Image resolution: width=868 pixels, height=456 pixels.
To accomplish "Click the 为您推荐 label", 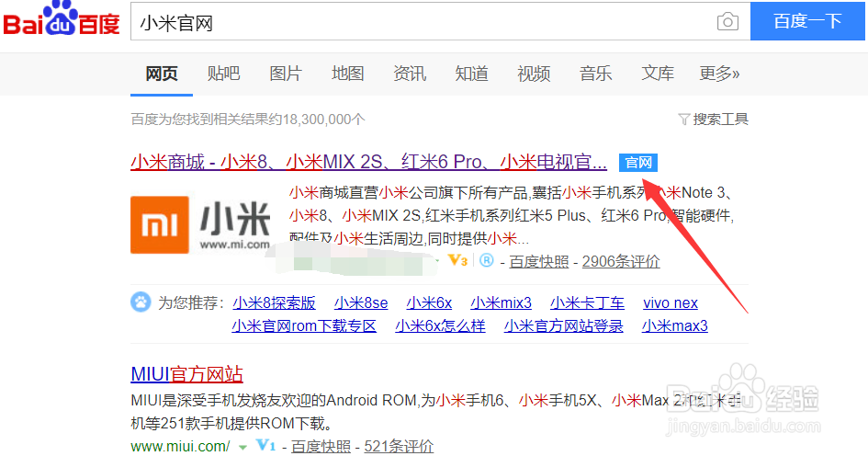I will coord(191,303).
